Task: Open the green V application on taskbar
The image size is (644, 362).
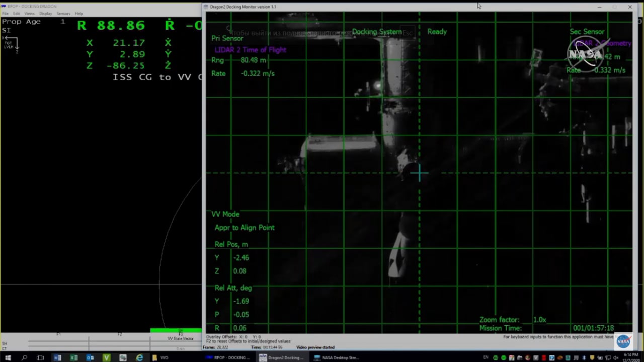Action: 107,357
